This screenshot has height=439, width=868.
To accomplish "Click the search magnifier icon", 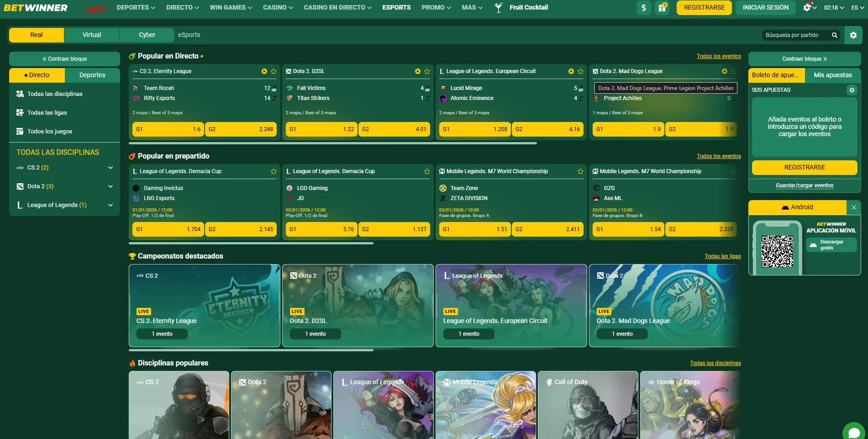I will pos(834,35).
